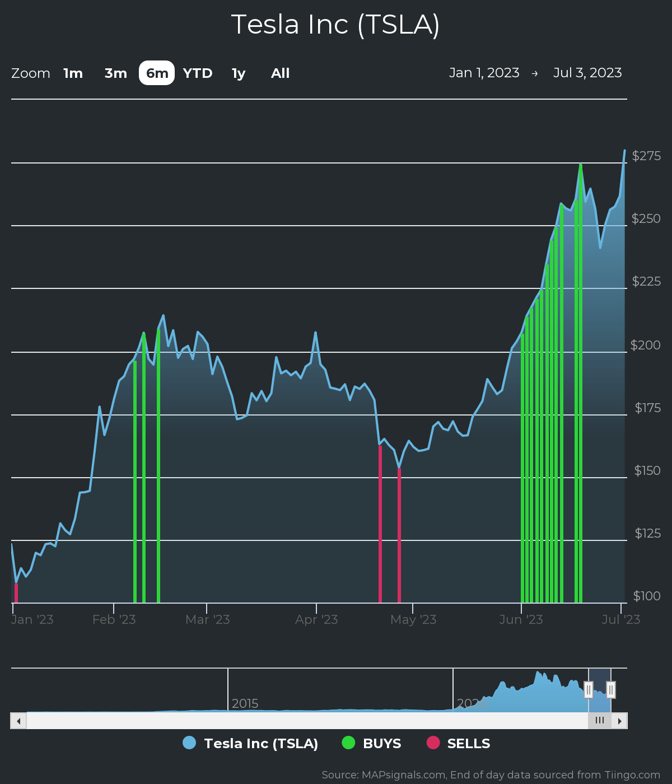672x784 pixels.
Task: Click the $250 y-axis label
Action: pos(646,218)
